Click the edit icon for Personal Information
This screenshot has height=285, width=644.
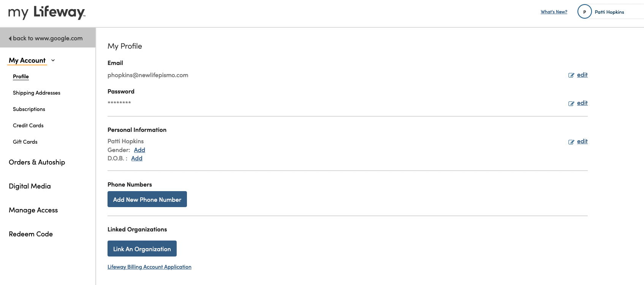(571, 142)
